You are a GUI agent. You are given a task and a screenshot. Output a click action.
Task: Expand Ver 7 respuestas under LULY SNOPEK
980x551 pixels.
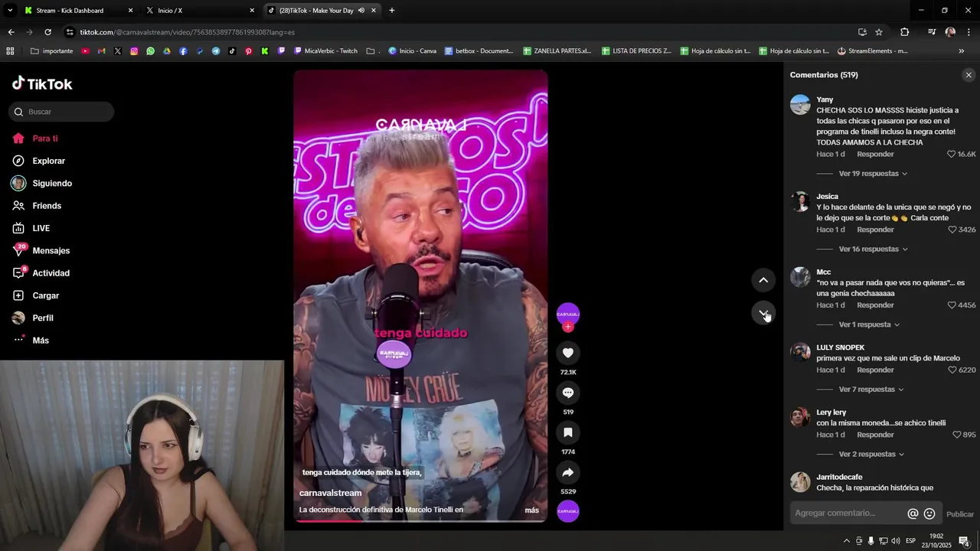(x=871, y=390)
